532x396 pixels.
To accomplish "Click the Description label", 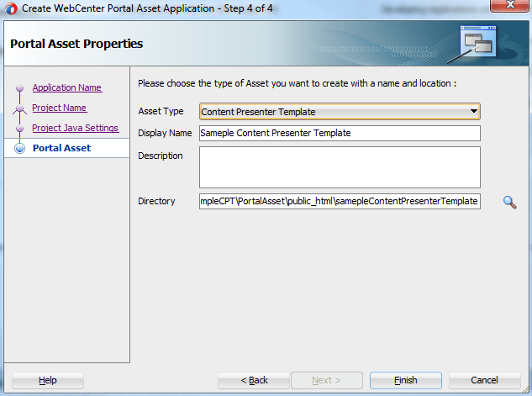I will pyautogui.click(x=161, y=156).
